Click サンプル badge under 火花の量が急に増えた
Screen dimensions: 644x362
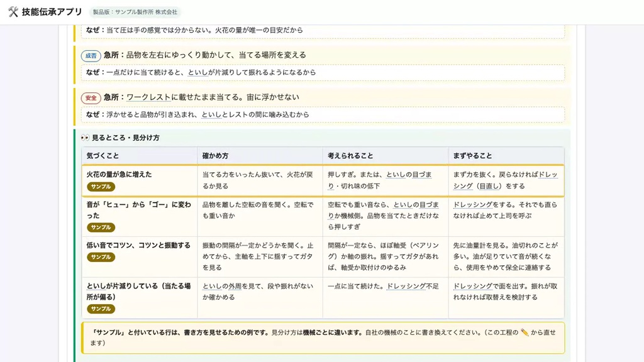tap(101, 186)
